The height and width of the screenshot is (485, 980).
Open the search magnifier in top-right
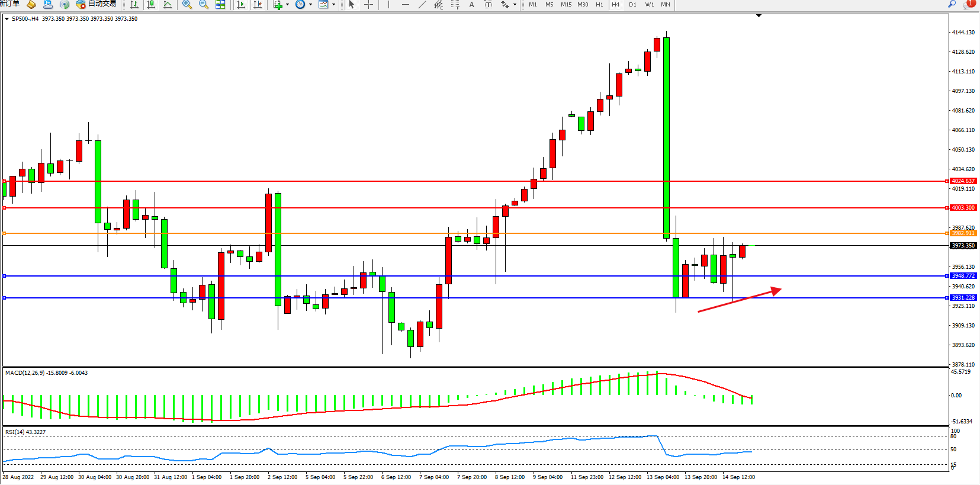952,4
